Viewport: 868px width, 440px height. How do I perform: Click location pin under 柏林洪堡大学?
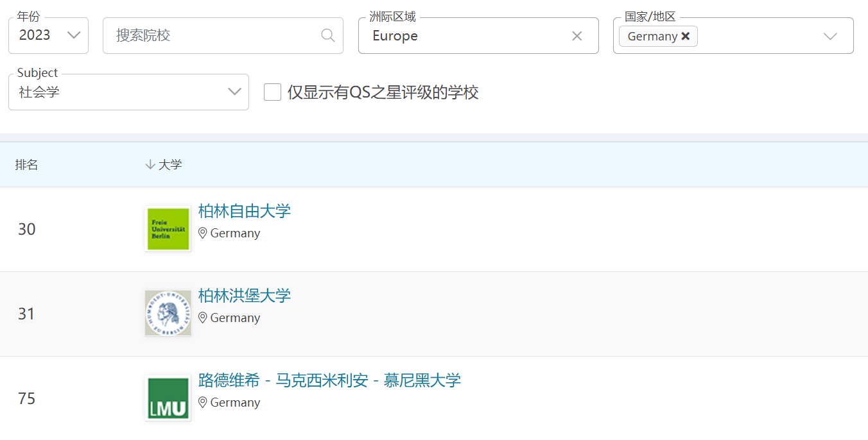coord(203,318)
